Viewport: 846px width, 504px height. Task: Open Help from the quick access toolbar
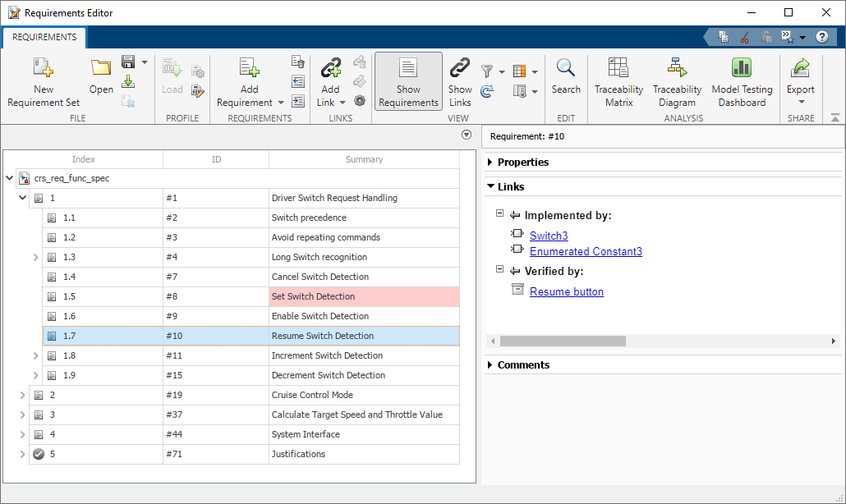pyautogui.click(x=822, y=36)
